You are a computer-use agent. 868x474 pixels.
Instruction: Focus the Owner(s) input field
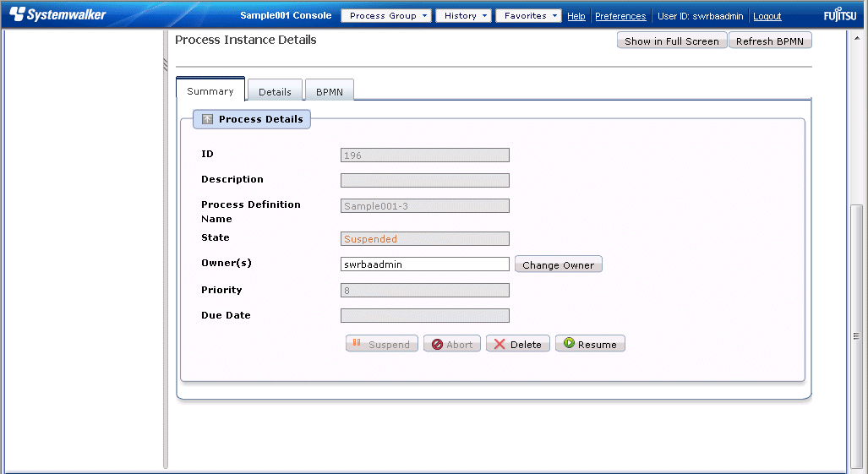(424, 264)
